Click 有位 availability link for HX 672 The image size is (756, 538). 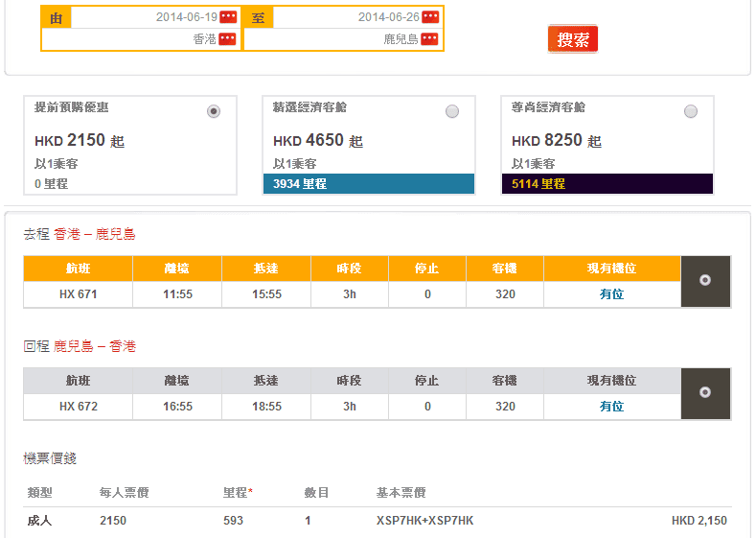tap(611, 407)
